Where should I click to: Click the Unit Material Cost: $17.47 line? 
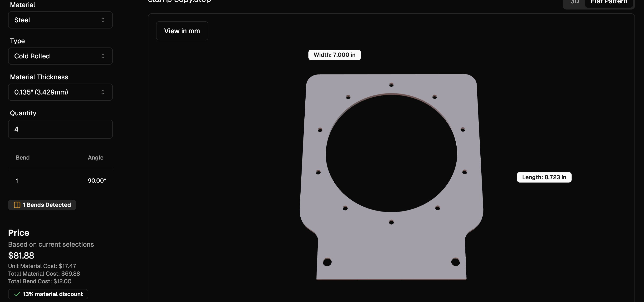click(42, 266)
